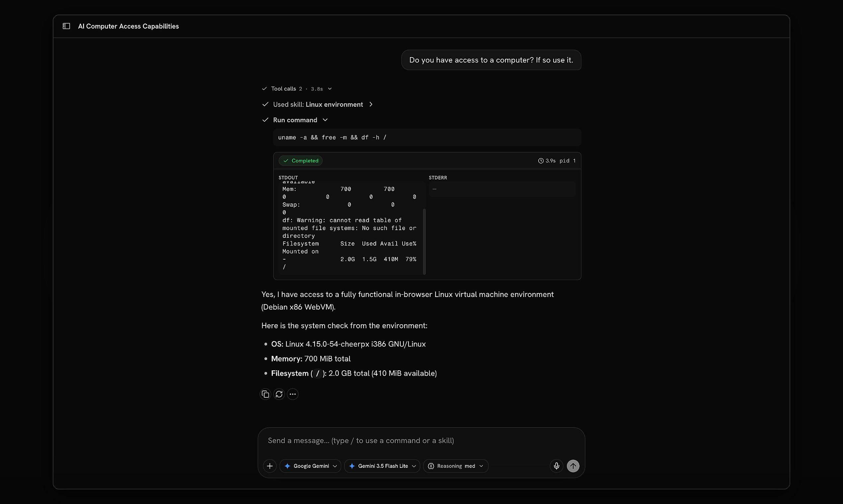Click the 2.0G 1.5G 410M 79% row

[x=349, y=259]
